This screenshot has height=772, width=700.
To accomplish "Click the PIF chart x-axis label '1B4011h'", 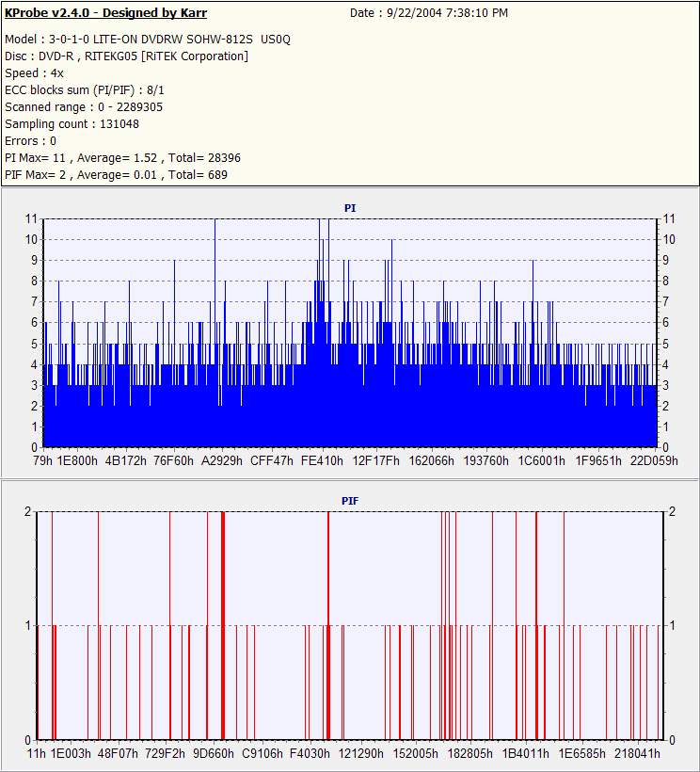I will [x=525, y=754].
